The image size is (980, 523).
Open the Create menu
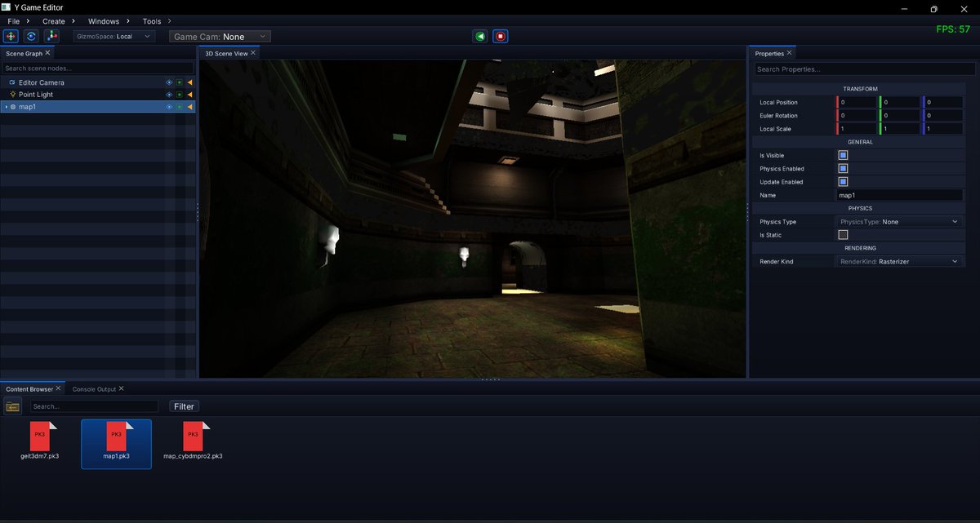(x=54, y=21)
